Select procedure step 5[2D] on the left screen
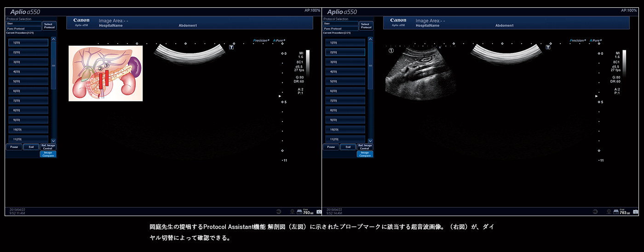Viewport: 644px width, 252px height. point(28,81)
